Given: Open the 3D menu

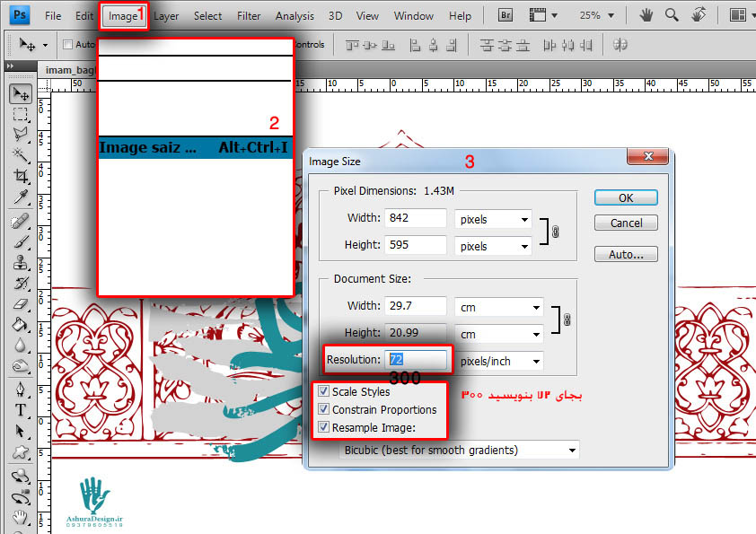Looking at the screenshot, I should pyautogui.click(x=335, y=16).
